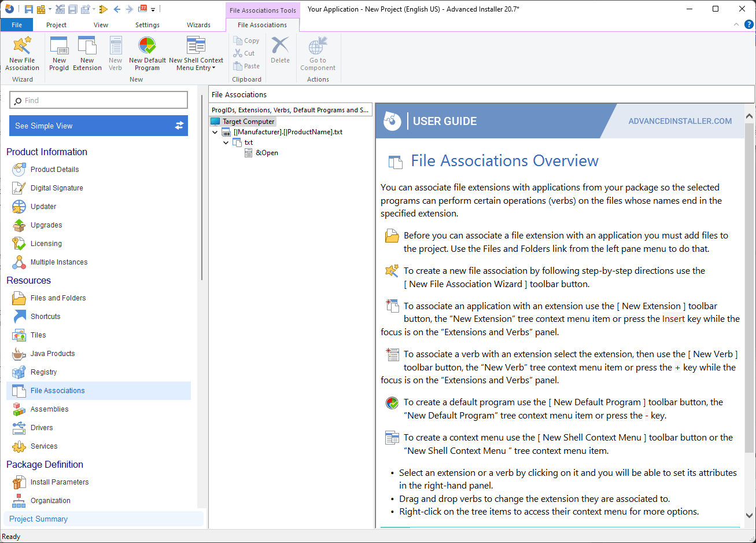756x543 pixels.
Task: Open the Tiles page
Action: 38,335
